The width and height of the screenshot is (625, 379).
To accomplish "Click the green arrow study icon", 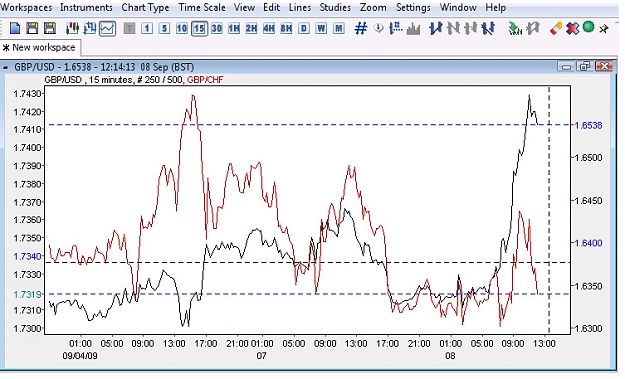I will pyautogui.click(x=515, y=28).
